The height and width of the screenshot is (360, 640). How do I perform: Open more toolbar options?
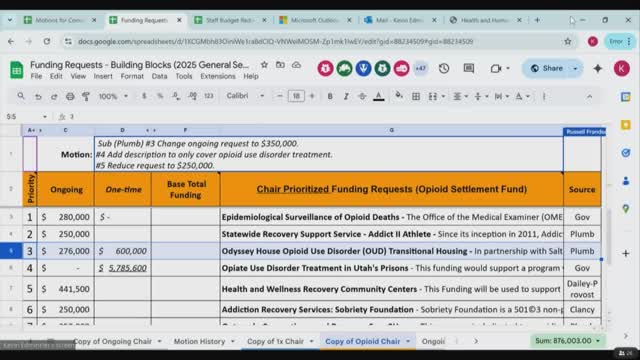pyautogui.click(x=544, y=96)
